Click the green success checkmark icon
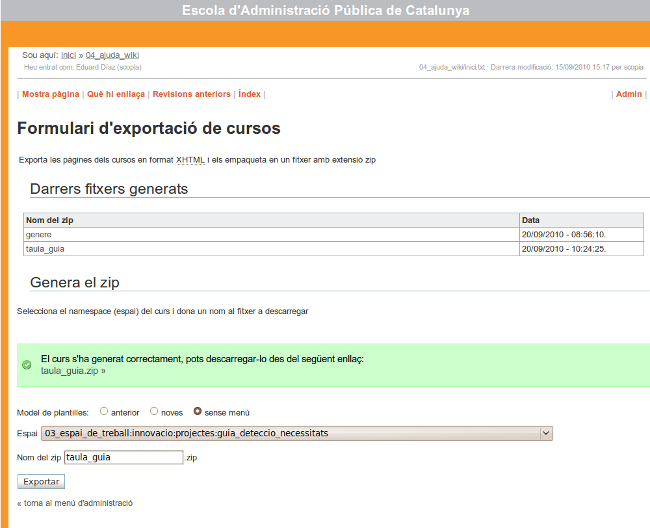This screenshot has height=528, width=650. (26, 364)
